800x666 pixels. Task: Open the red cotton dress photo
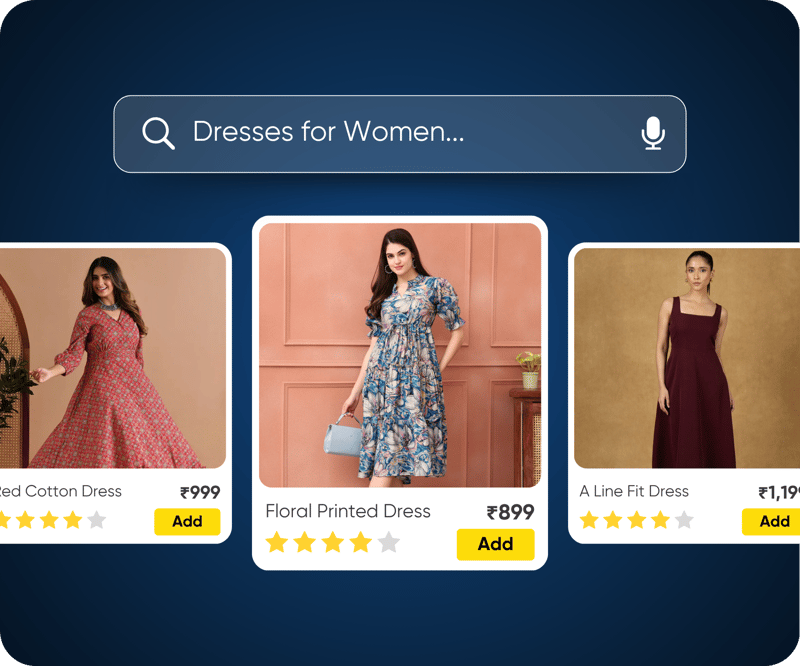click(x=112, y=358)
